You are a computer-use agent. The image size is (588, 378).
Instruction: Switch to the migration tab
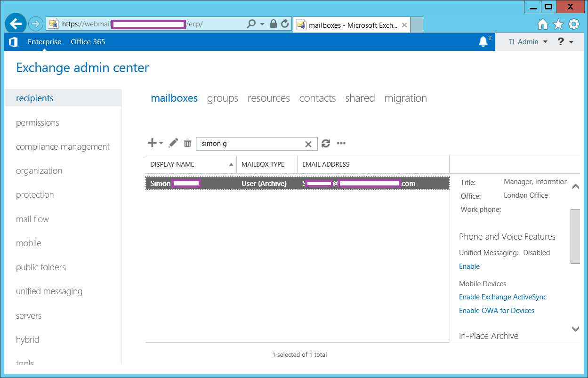coord(405,98)
